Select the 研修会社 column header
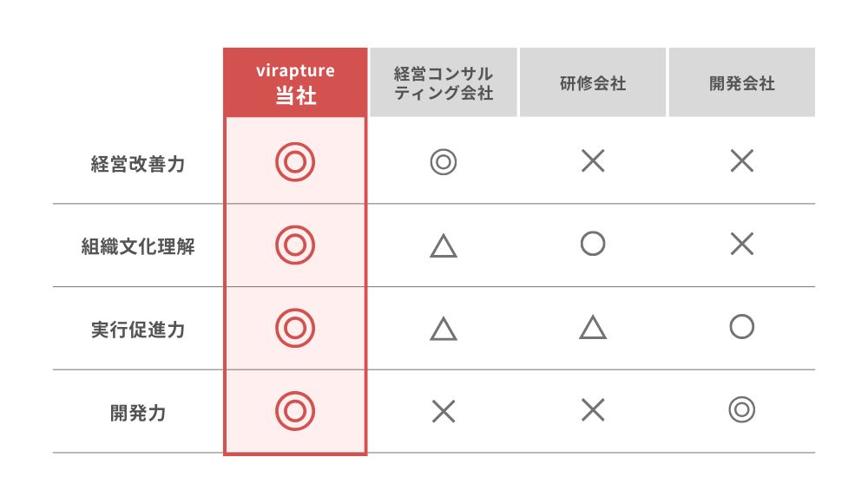 click(x=593, y=84)
